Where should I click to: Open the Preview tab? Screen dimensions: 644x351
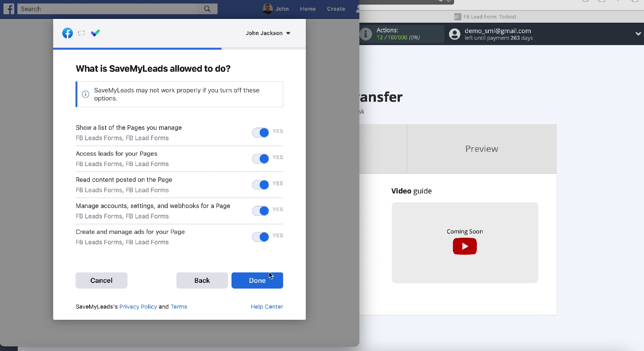481,149
